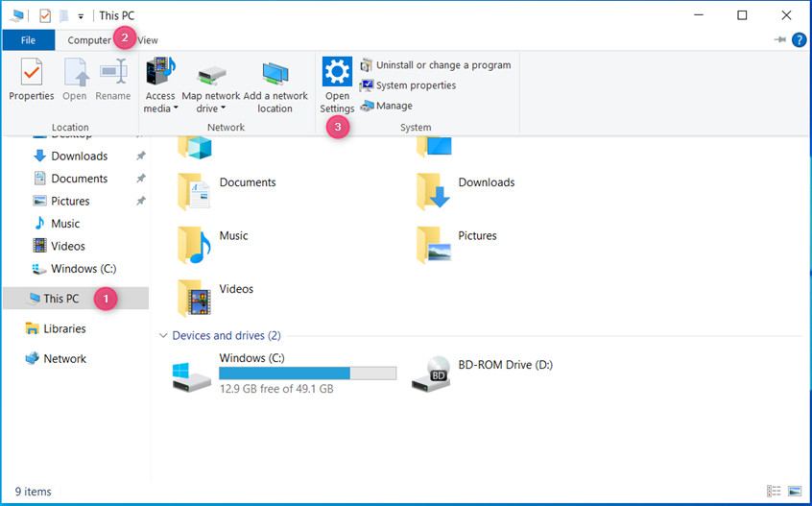Switch to details view icon in status bar
This screenshot has height=506, width=812.
[x=774, y=491]
